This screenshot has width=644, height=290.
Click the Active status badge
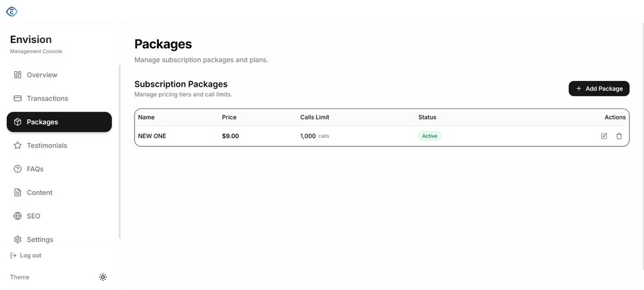(429, 136)
